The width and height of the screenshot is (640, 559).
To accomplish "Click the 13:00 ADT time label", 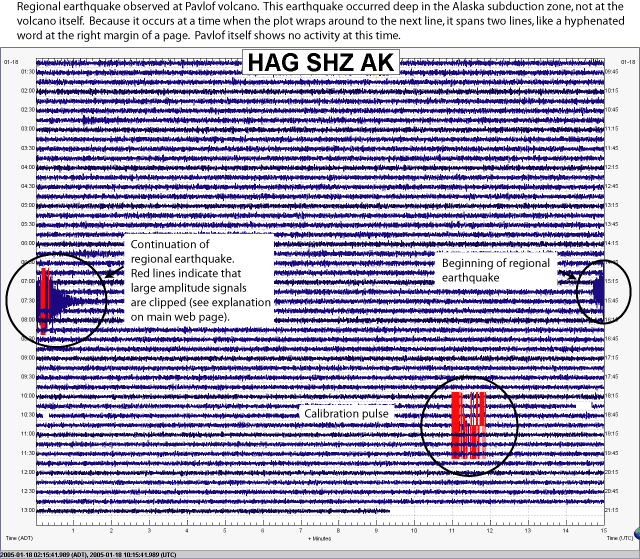I will click(27, 510).
